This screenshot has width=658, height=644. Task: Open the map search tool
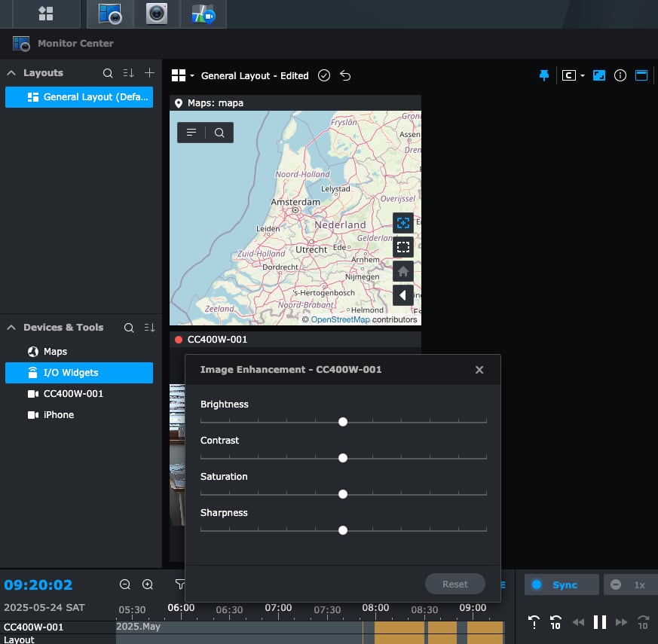click(x=219, y=133)
